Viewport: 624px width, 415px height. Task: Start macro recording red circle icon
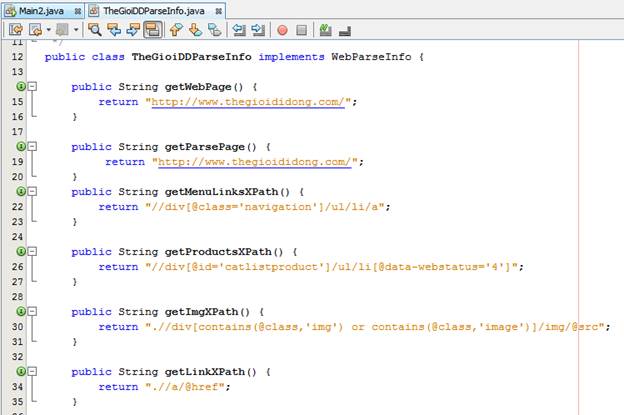[x=282, y=30]
